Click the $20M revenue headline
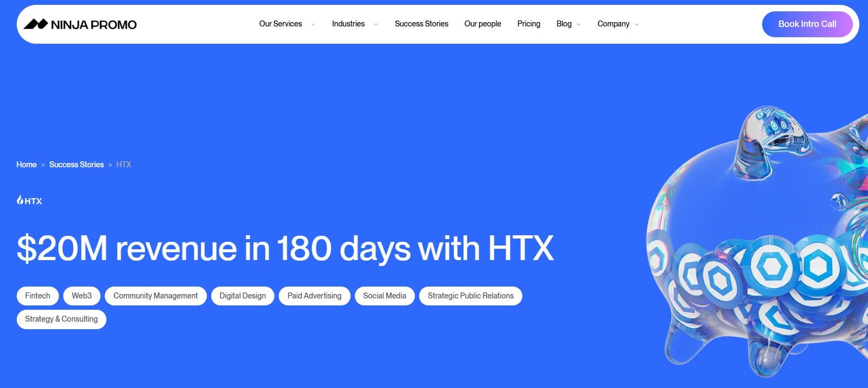 pyautogui.click(x=285, y=248)
